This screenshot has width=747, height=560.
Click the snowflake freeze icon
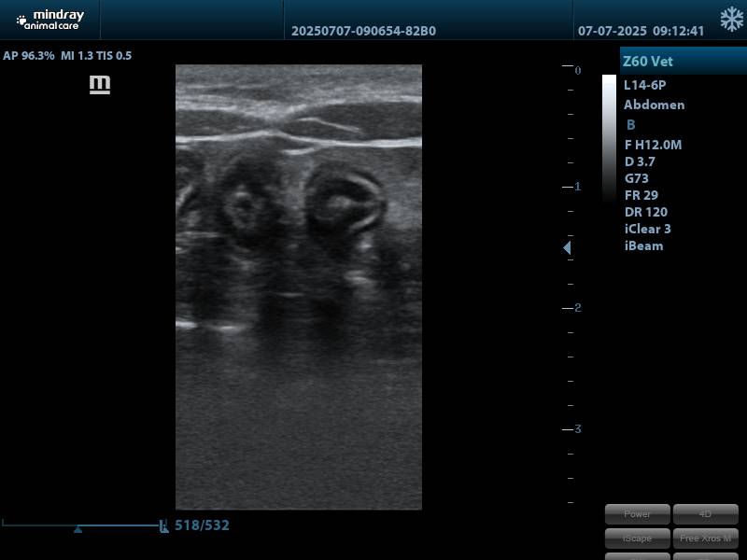pos(731,20)
